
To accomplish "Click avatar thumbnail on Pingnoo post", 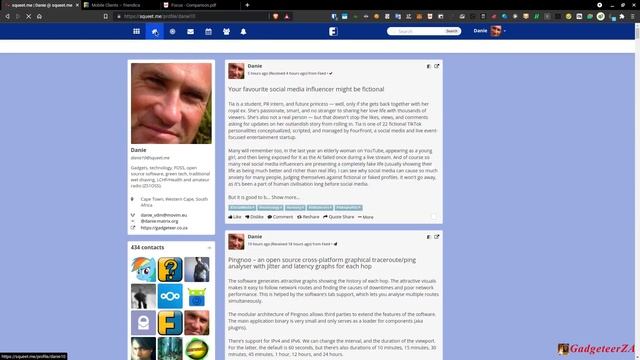I will 236,242.
